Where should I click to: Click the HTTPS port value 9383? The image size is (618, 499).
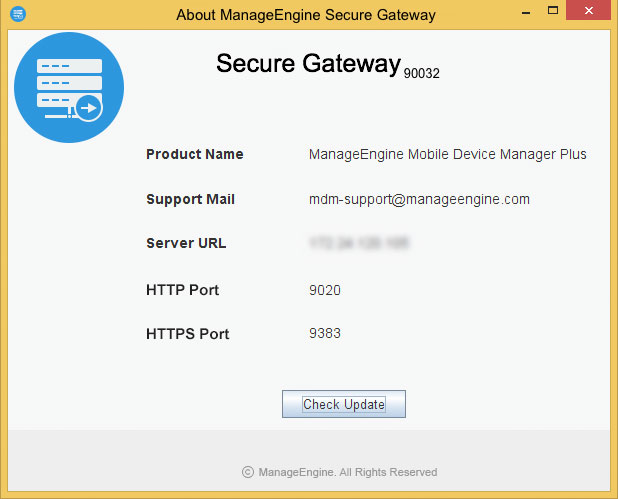tap(325, 334)
